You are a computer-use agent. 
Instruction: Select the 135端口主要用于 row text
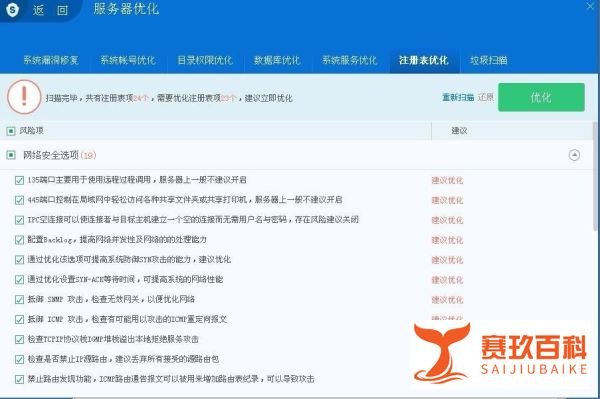(x=137, y=180)
